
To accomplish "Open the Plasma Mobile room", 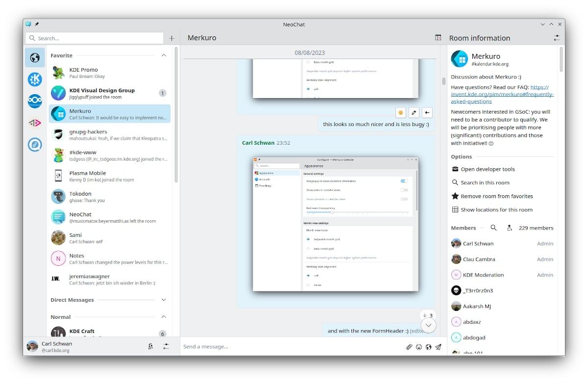I will pos(110,176).
